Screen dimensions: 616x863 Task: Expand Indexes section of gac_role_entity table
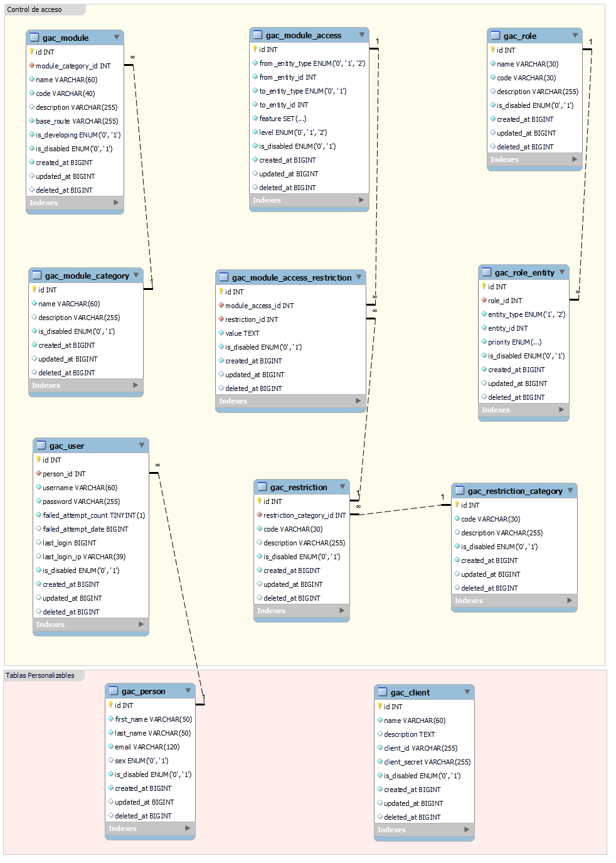[561, 410]
